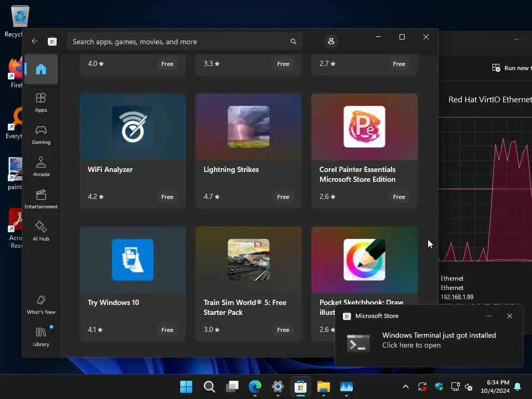Image resolution: width=532 pixels, height=399 pixels.
Task: Click the Ethernet throughput graph in Task Manager
Action: tap(485, 189)
